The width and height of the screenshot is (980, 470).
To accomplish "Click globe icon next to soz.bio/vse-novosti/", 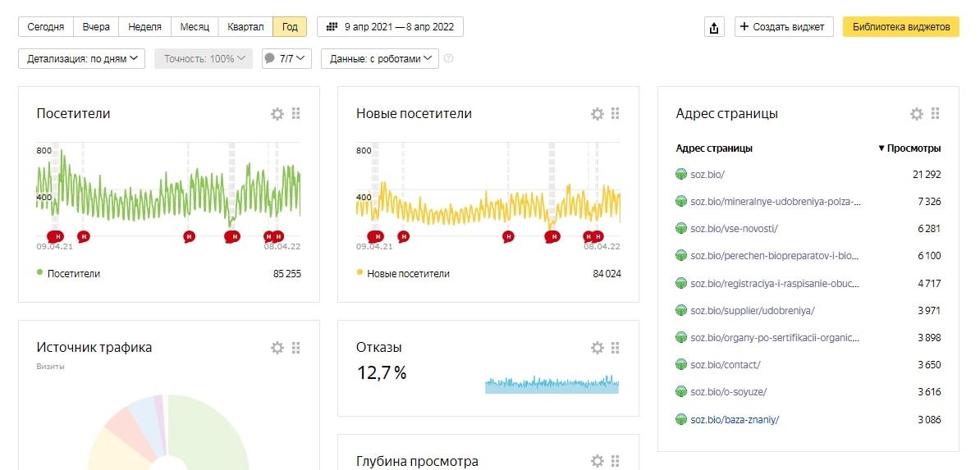I will coord(681,229).
